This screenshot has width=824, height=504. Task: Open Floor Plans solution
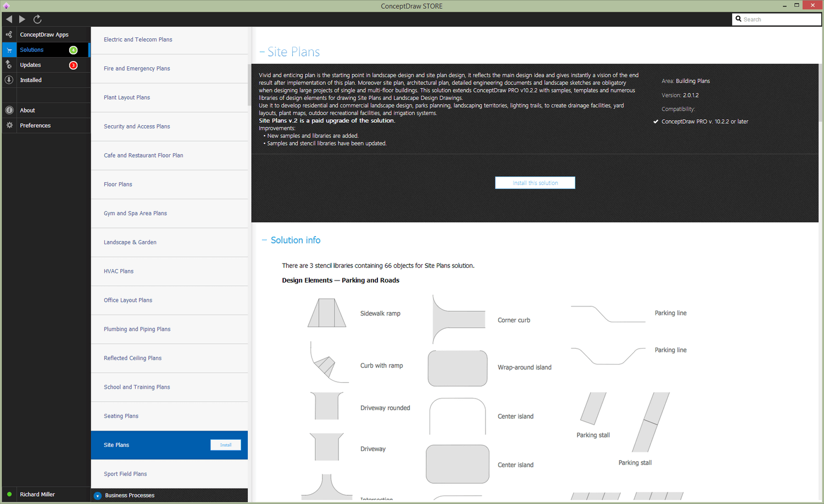pos(169,184)
